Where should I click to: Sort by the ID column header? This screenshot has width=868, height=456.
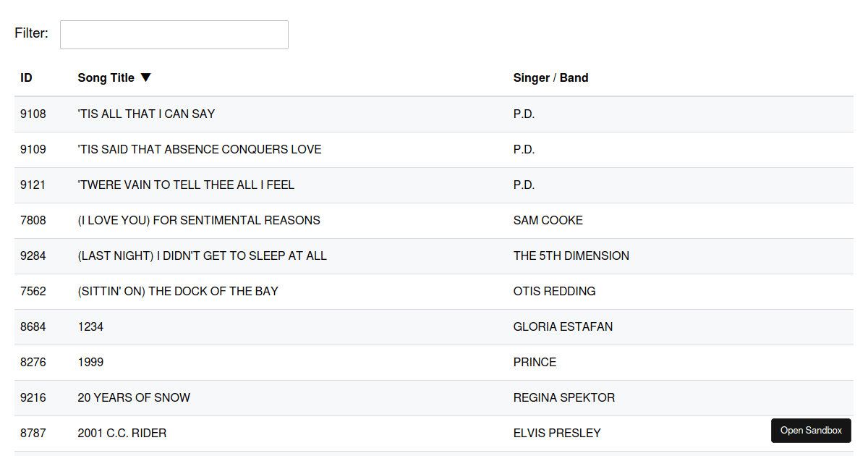tap(27, 77)
